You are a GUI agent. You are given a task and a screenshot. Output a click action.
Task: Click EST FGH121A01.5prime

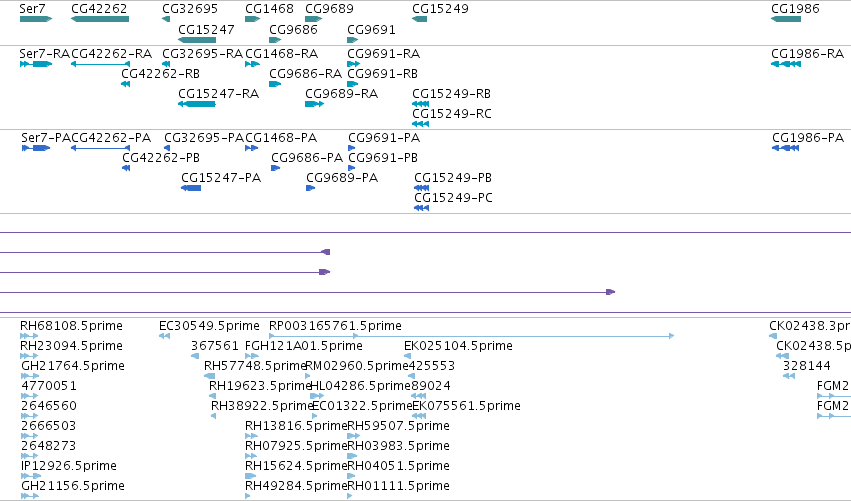pos(252,356)
